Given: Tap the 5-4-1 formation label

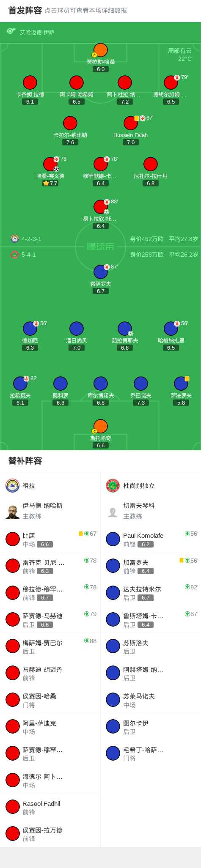Looking at the screenshot, I should click(x=29, y=255).
